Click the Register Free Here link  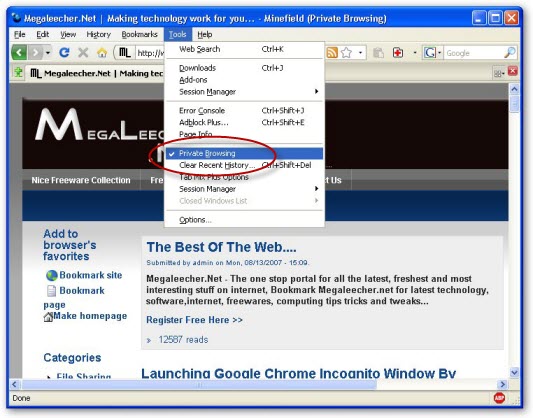pos(194,320)
